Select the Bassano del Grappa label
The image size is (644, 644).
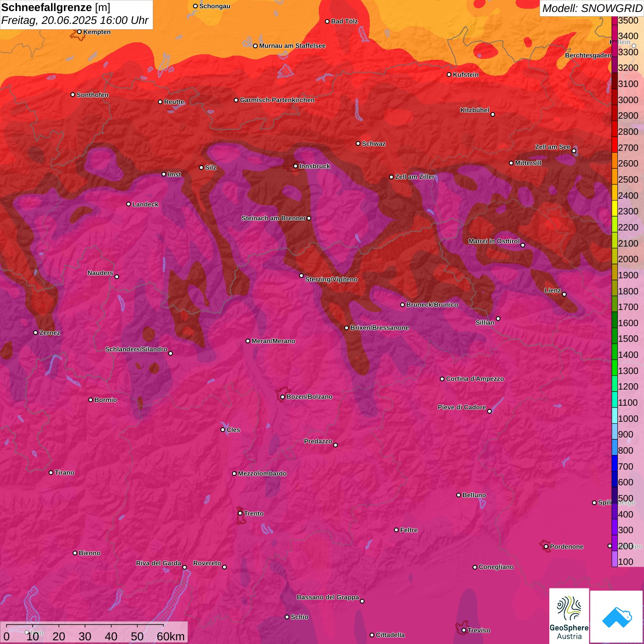[328, 597]
